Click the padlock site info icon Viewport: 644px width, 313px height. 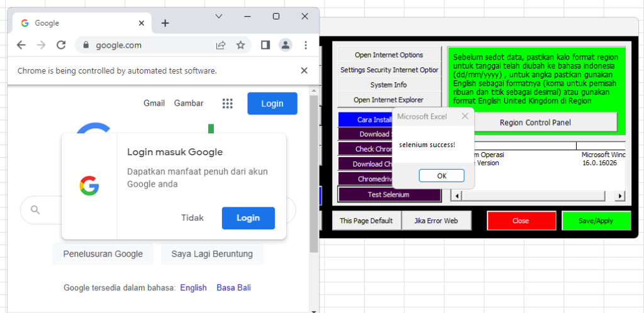(86, 45)
